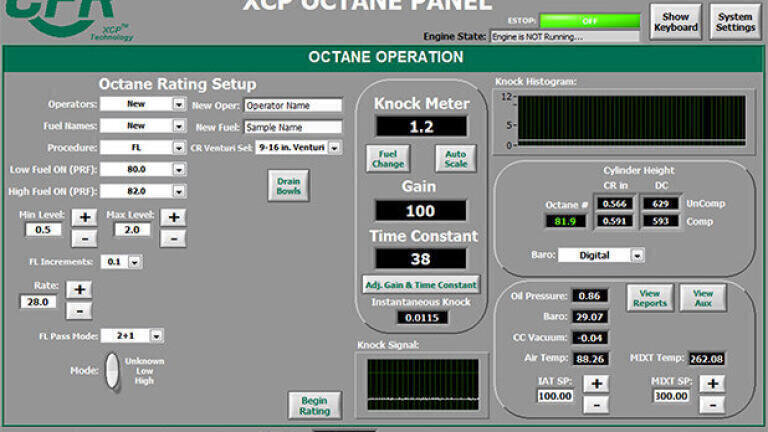
Task: Click the Drain Bowls button
Action: click(x=288, y=186)
